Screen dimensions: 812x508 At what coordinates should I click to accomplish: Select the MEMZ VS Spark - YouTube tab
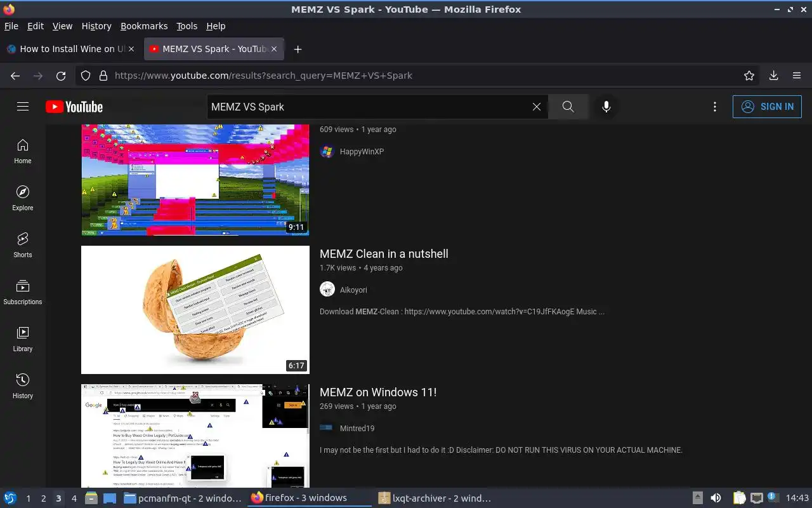[x=214, y=49]
